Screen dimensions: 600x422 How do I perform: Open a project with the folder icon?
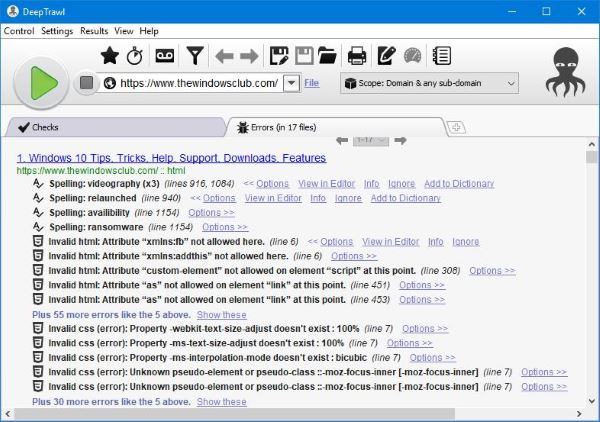point(328,56)
